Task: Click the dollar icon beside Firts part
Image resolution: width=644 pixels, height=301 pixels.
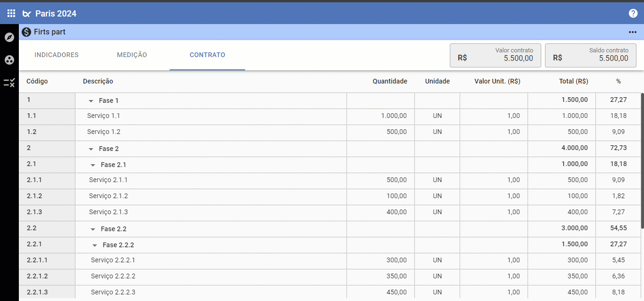Action: pos(26,32)
